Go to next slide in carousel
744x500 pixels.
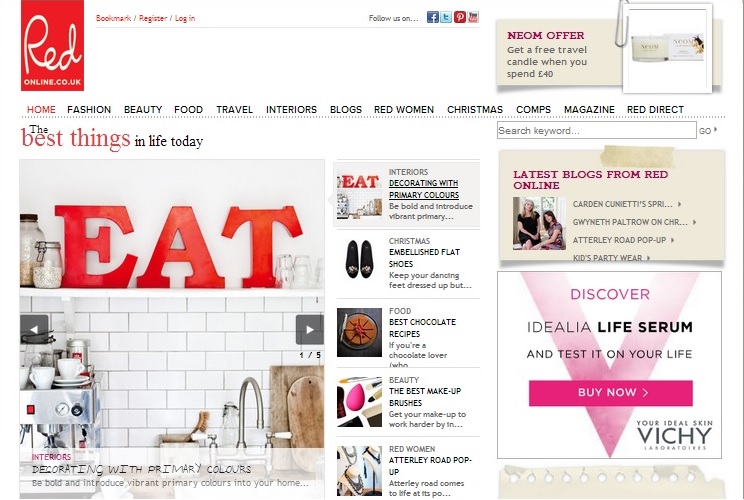[x=309, y=329]
